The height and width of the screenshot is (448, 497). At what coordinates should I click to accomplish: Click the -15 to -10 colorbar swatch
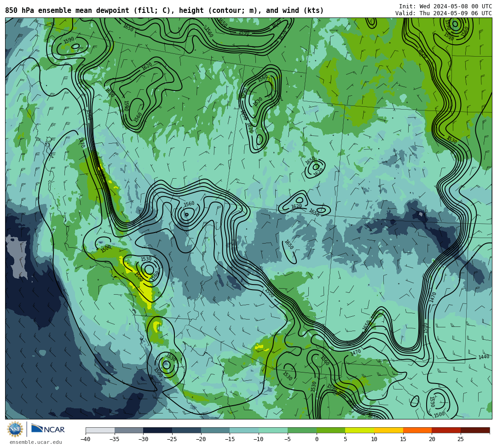244,430
